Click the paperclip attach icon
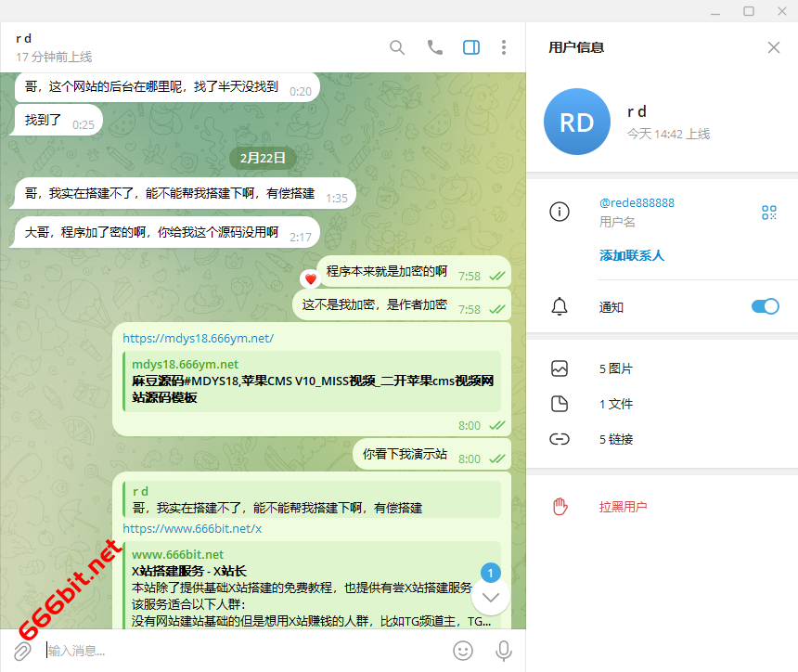 [x=22, y=652]
